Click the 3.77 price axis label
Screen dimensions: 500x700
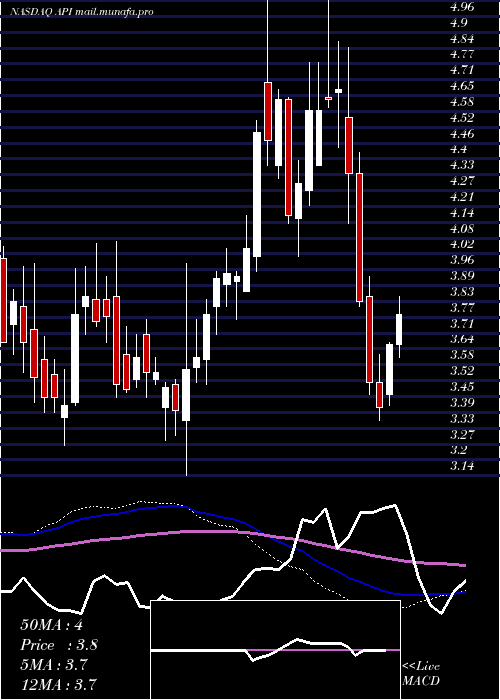(x=463, y=308)
